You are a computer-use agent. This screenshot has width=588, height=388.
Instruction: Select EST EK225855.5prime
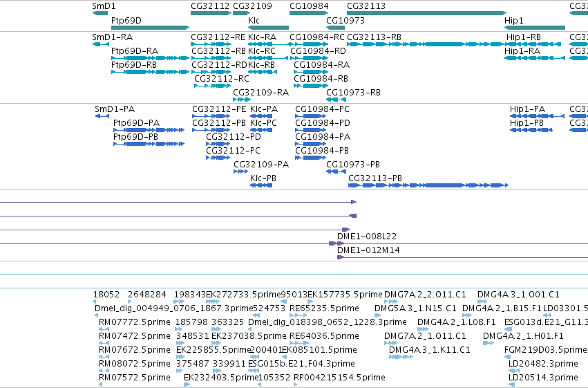pyautogui.click(x=213, y=350)
